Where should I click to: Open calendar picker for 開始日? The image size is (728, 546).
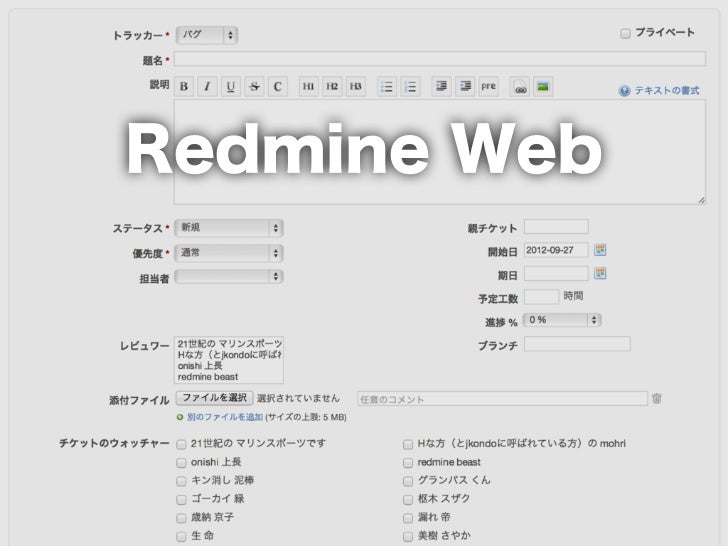600,250
